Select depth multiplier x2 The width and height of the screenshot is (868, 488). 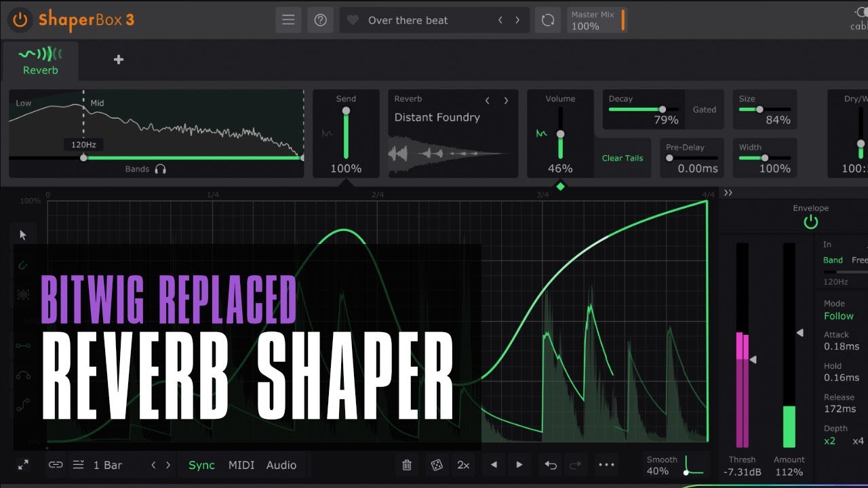click(830, 441)
